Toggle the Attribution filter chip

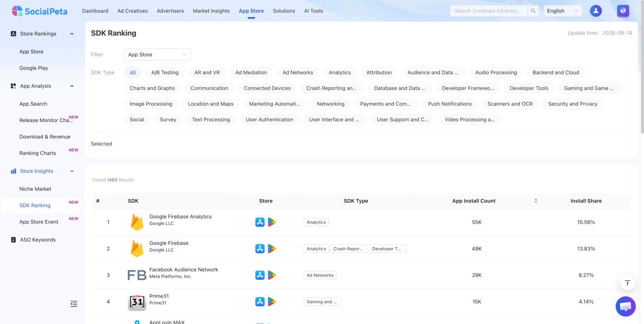click(x=379, y=73)
